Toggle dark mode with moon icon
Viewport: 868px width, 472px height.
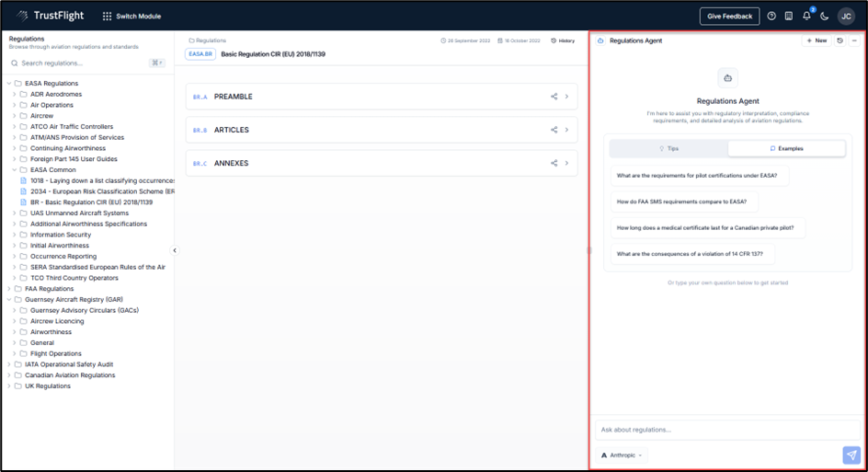(825, 16)
